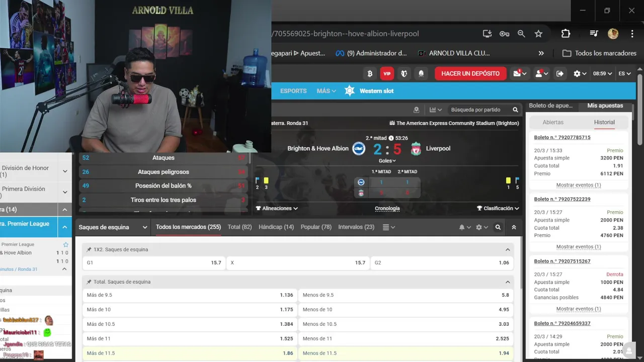Show more bookmarks with double chevron
The image size is (644, 362).
tap(541, 53)
